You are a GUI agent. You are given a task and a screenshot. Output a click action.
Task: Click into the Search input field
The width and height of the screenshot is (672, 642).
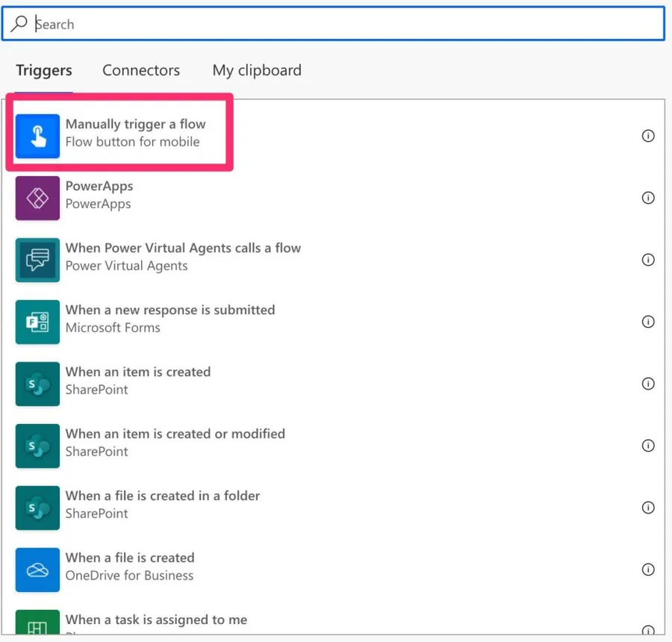(343, 24)
